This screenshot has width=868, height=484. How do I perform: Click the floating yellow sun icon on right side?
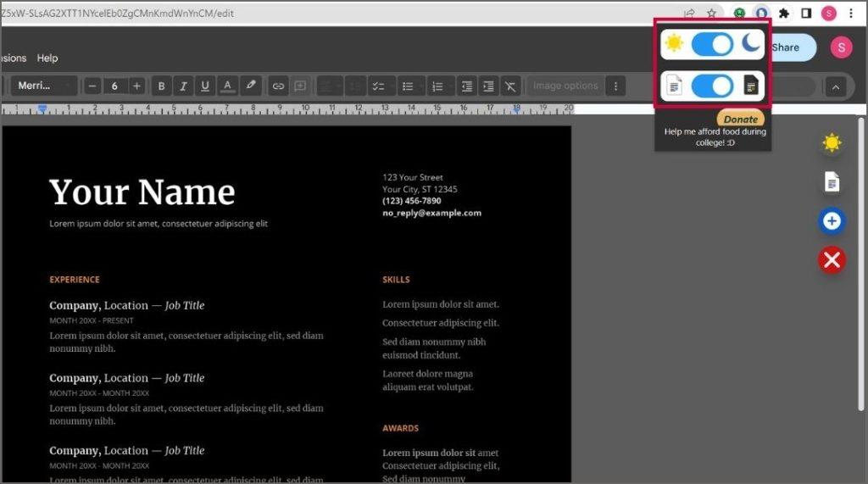[832, 143]
